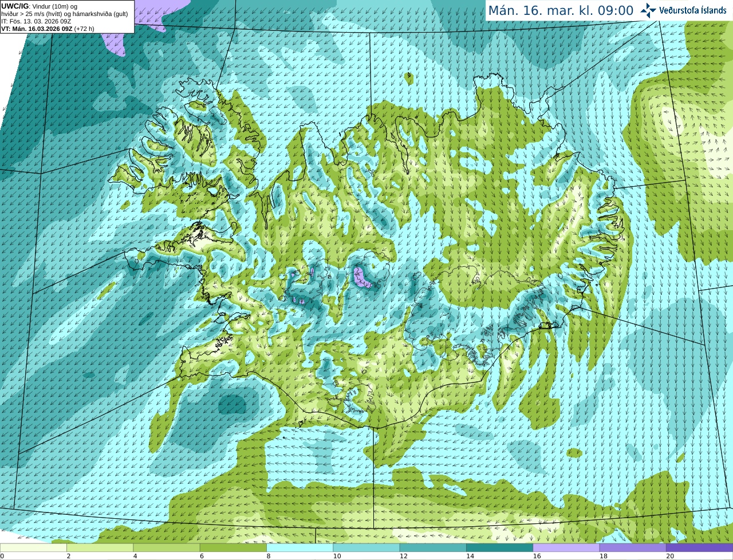This screenshot has width=733, height=560.
Task: Click the scale label 12
Action: (x=403, y=556)
